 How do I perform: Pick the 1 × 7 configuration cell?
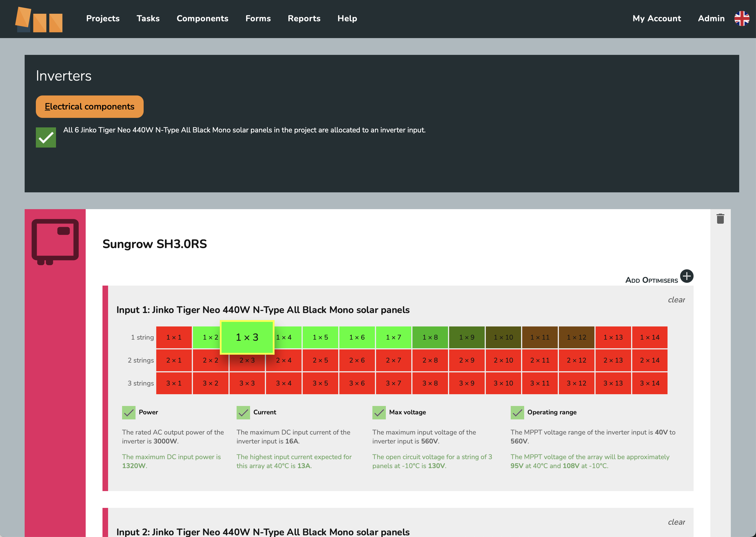point(394,337)
